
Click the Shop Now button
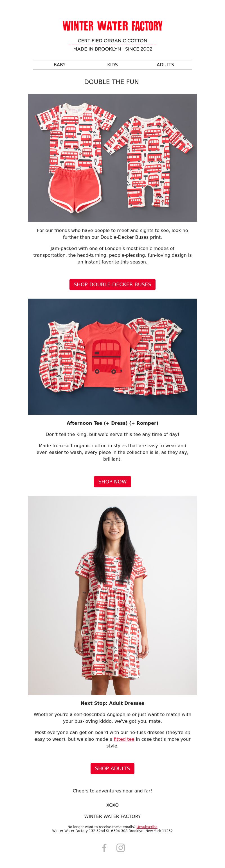(x=112, y=481)
